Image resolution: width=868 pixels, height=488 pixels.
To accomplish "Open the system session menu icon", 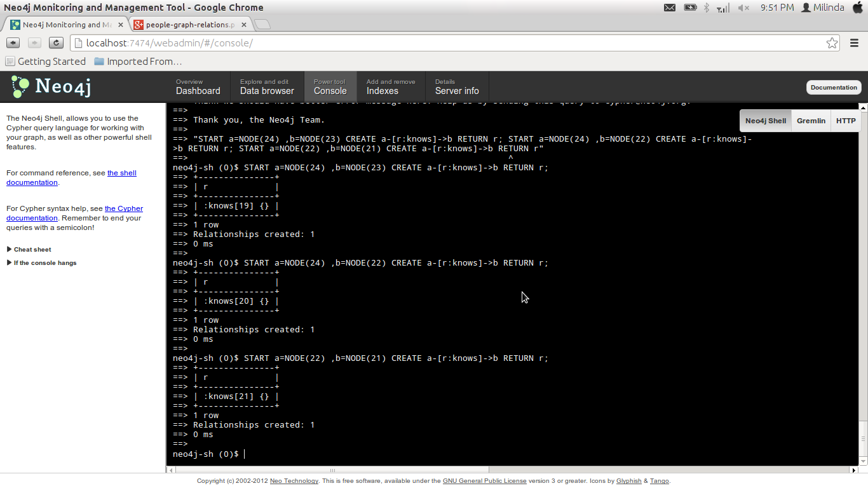I will coord(858,7).
